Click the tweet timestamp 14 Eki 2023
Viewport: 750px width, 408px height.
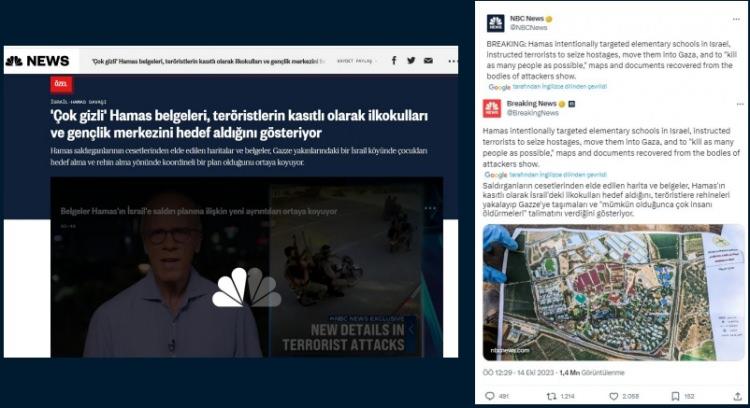pos(518,373)
